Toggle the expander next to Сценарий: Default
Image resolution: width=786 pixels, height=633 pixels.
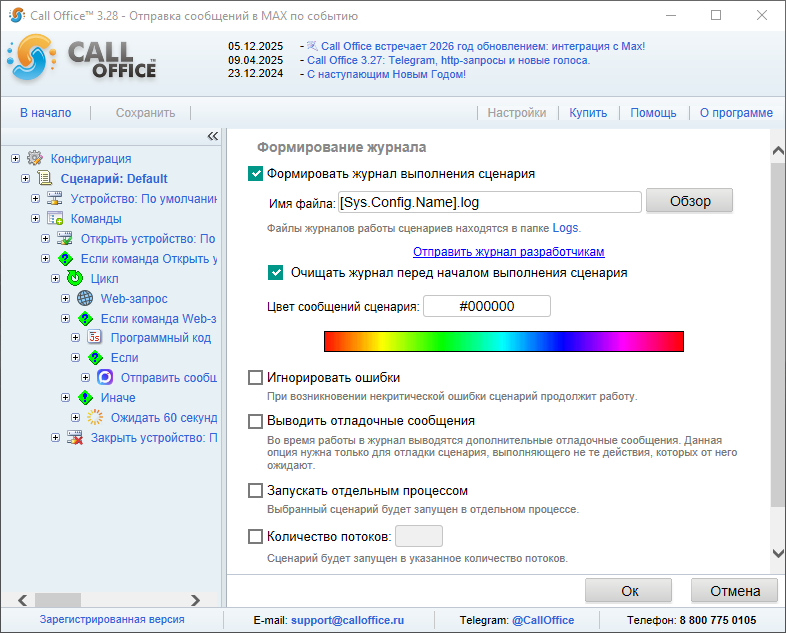click(x=25, y=178)
